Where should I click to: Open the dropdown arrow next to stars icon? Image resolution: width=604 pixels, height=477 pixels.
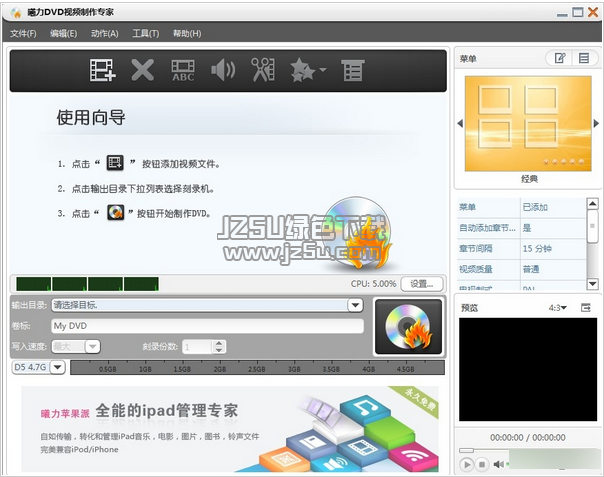(323, 70)
